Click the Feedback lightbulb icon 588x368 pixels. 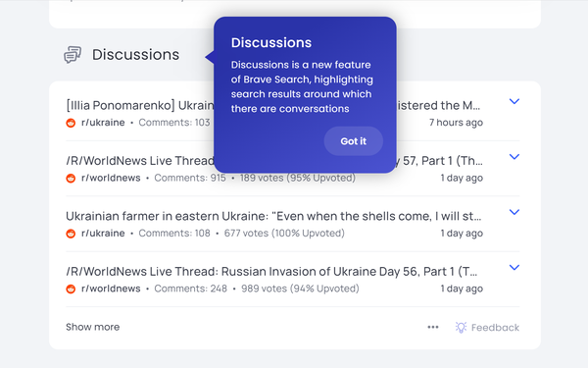click(x=461, y=328)
